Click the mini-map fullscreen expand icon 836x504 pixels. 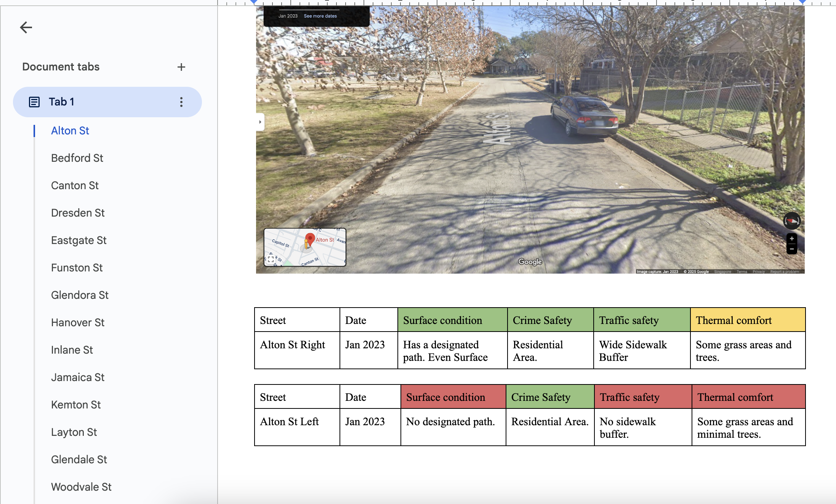[x=271, y=259]
